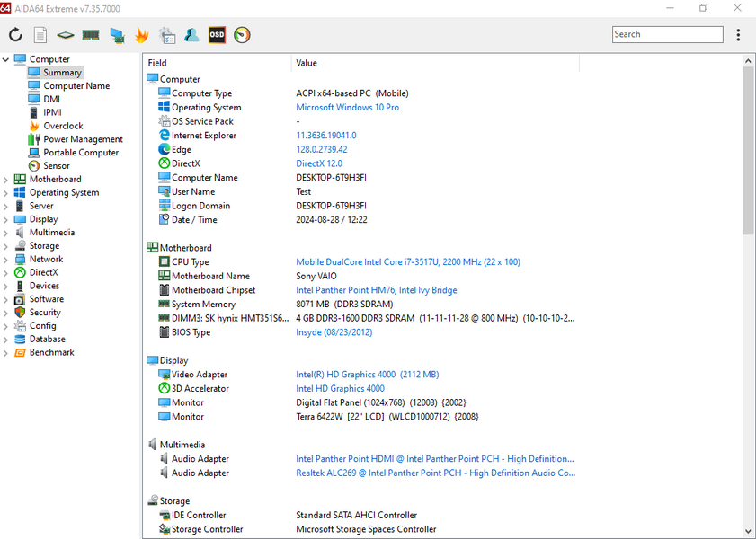Select the IDE Controller row

pyautogui.click(x=361, y=515)
